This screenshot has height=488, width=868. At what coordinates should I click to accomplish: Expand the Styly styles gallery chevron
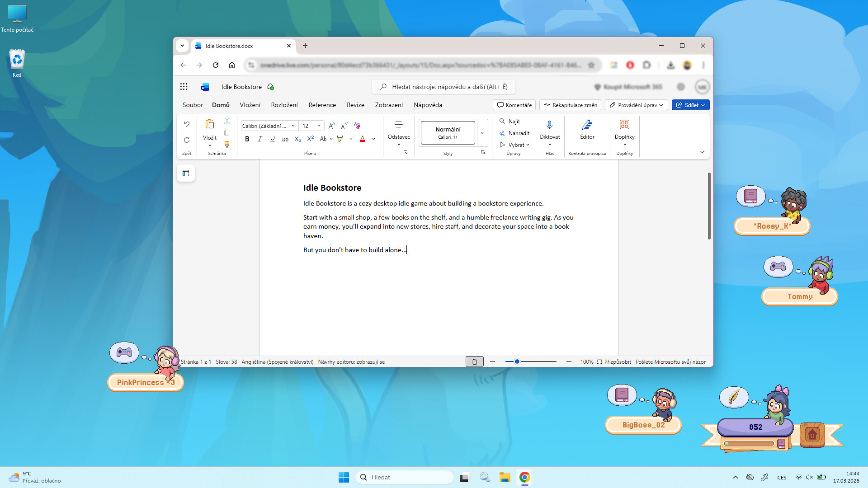tap(482, 133)
